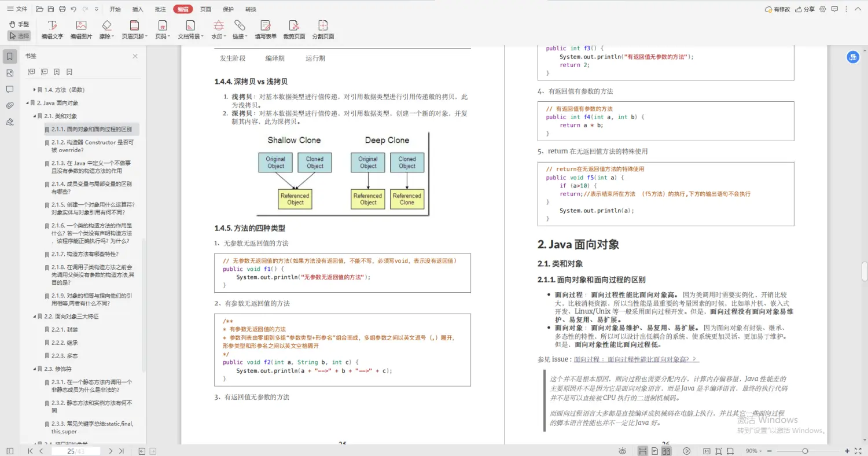Select the 编辑文字 (Edit Text) tool
This screenshot has height=456, width=868.
pyautogui.click(x=53, y=30)
